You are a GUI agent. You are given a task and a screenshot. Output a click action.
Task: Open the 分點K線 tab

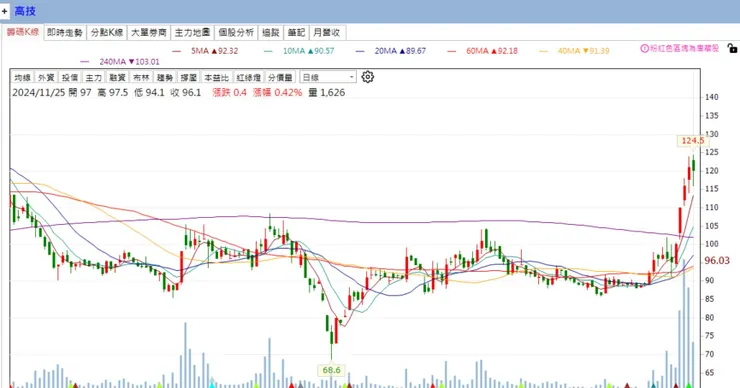(107, 33)
